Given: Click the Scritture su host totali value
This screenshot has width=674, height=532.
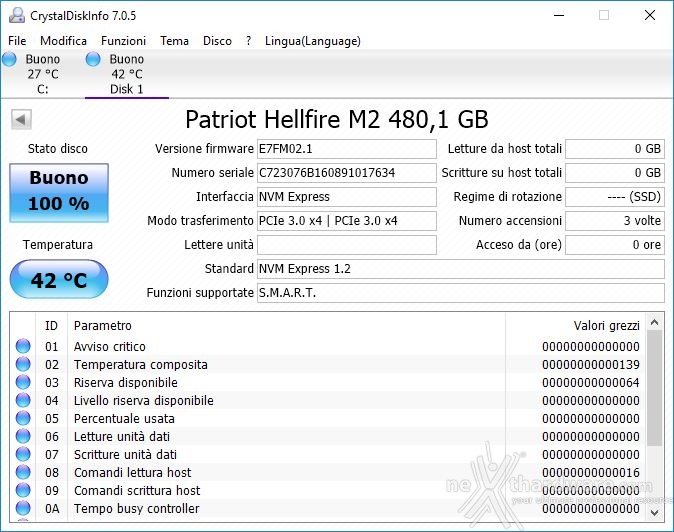Looking at the screenshot, I should click(x=615, y=173).
